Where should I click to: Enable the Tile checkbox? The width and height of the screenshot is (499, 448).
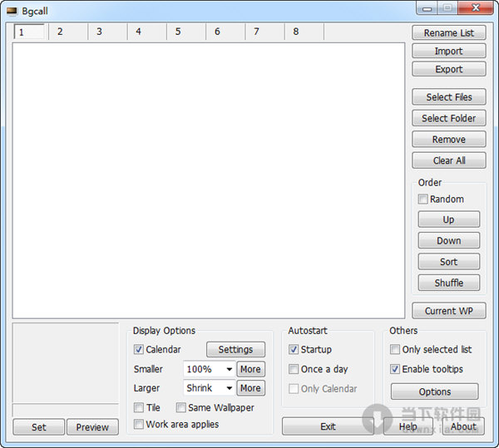tap(138, 407)
